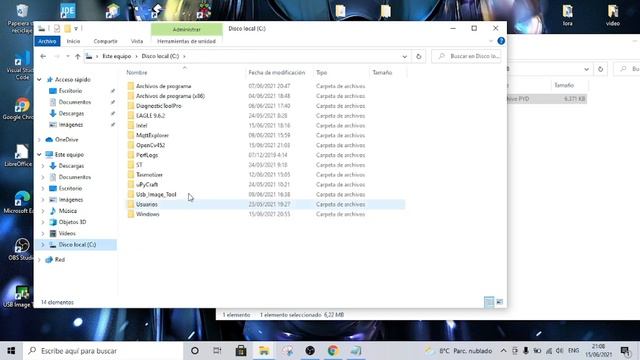Sort by Tamaño column header
This screenshot has width=640, height=360.
[x=382, y=73]
